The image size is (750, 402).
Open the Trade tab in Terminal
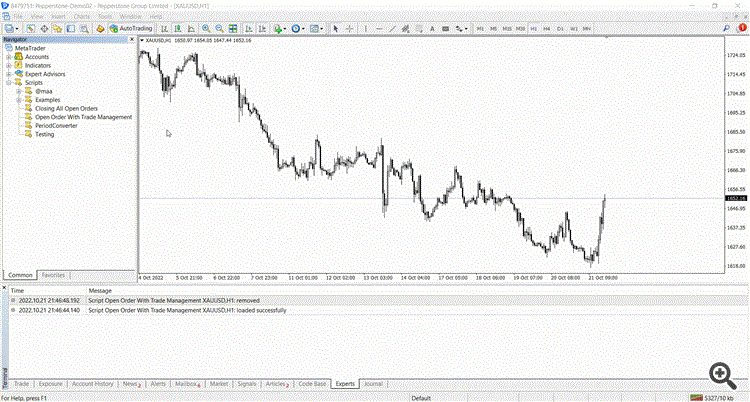pyautogui.click(x=22, y=384)
